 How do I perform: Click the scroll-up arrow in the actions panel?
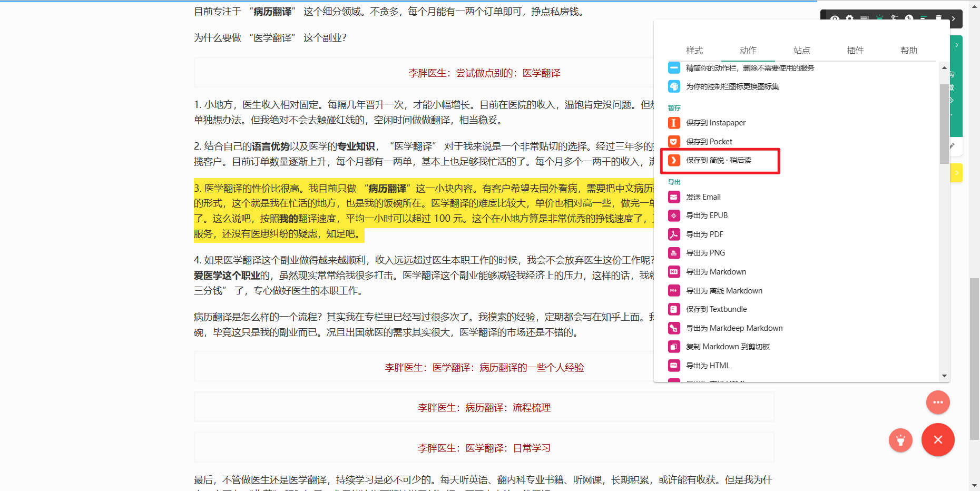944,67
